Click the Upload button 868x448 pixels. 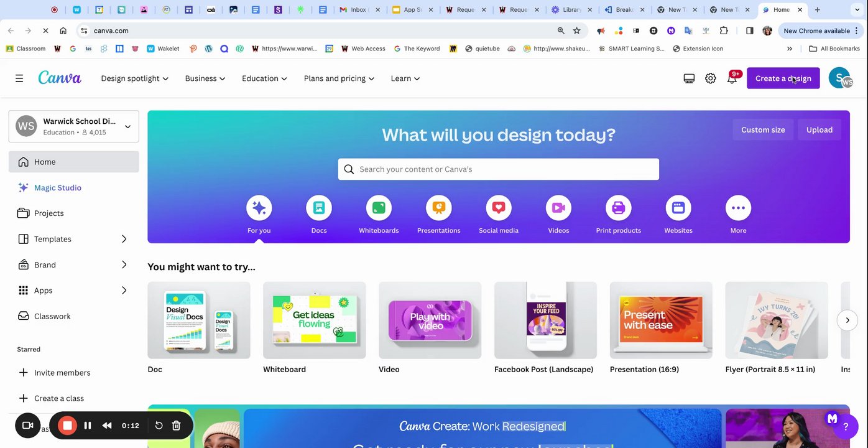(820, 130)
